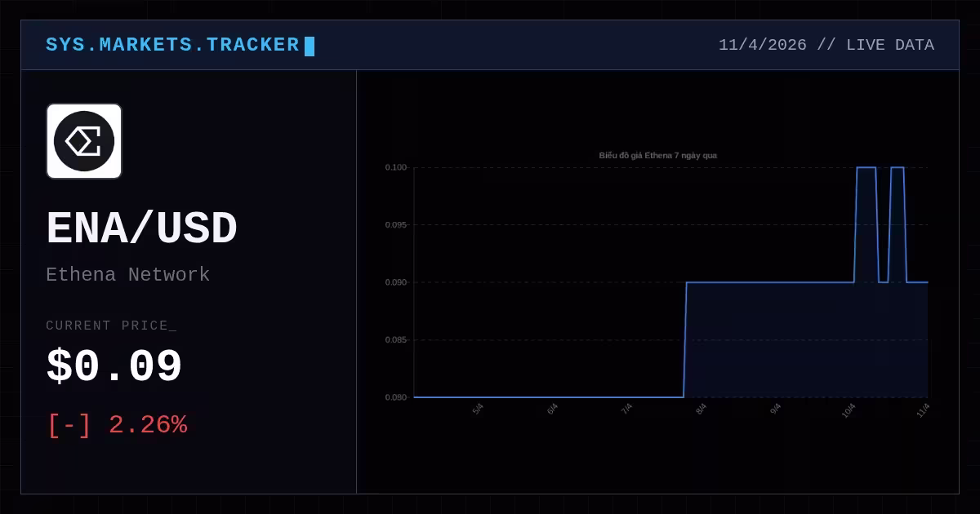
Task: Click the 9/4 date tick on x-axis
Action: 775,408
